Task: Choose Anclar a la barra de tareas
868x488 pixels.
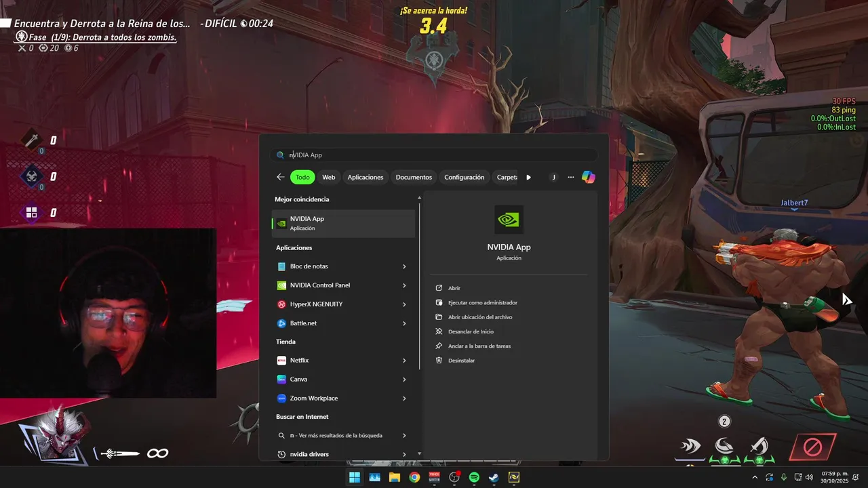Action: tap(479, 346)
